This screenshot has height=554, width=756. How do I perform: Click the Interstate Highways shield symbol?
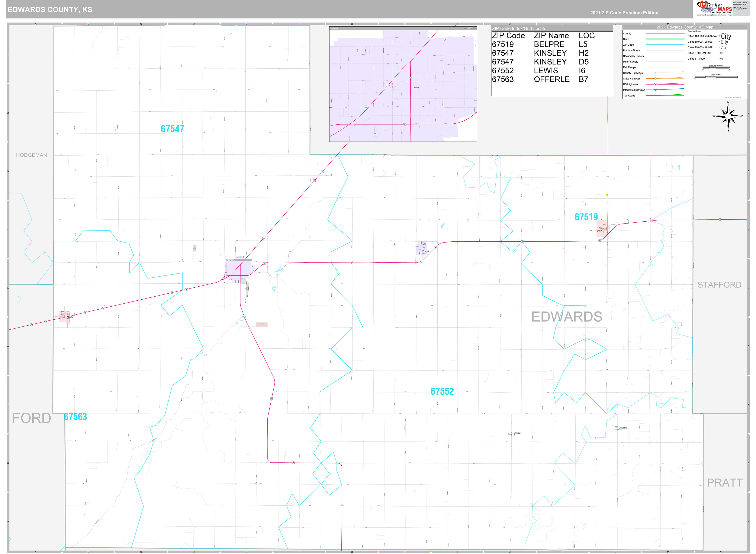pyautogui.click(x=655, y=90)
